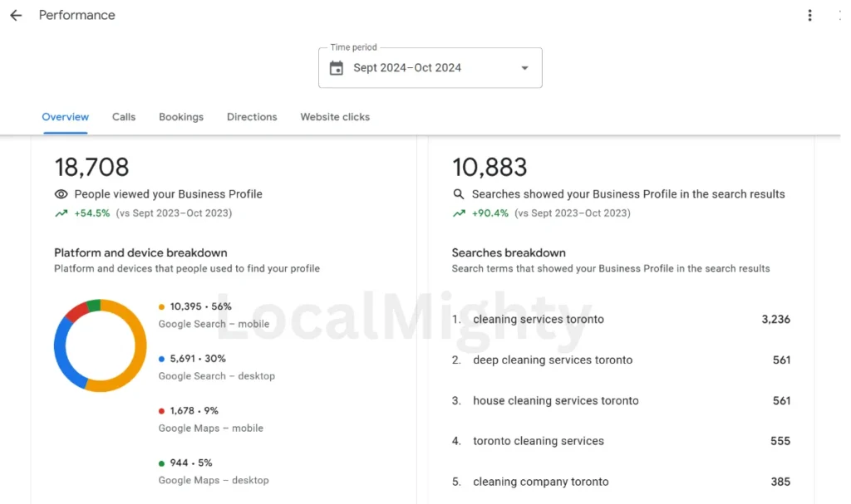Viewport: 851px width, 504px height.
Task: Click the platform breakdown donut chart
Action: 100,345
